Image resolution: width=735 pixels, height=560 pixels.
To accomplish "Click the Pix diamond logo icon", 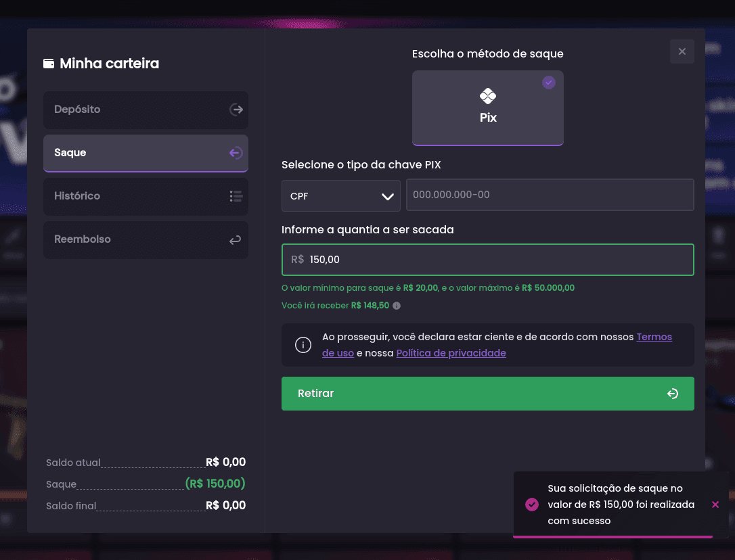I will click(487, 96).
